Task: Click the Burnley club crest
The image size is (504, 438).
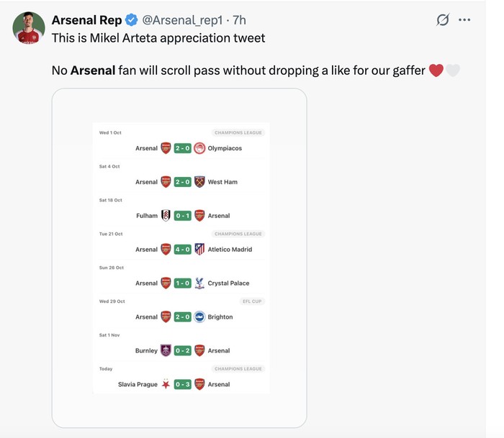Action: coord(166,351)
